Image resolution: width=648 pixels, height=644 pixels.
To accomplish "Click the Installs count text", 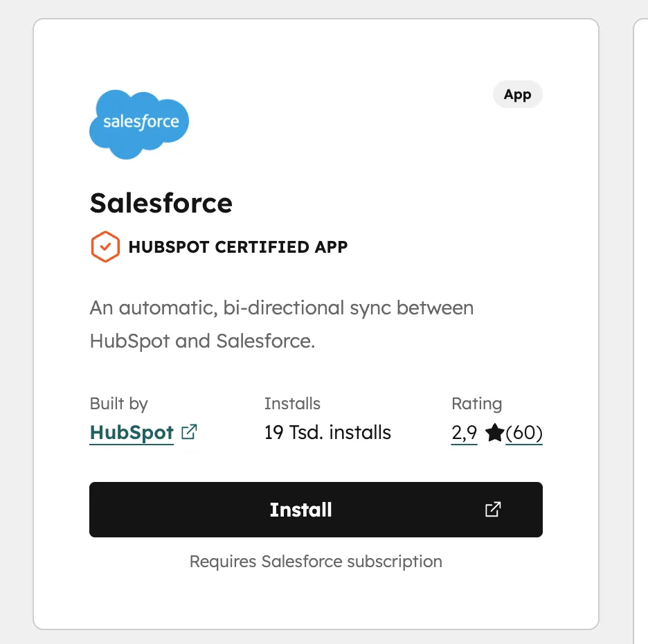I will coord(327,432).
